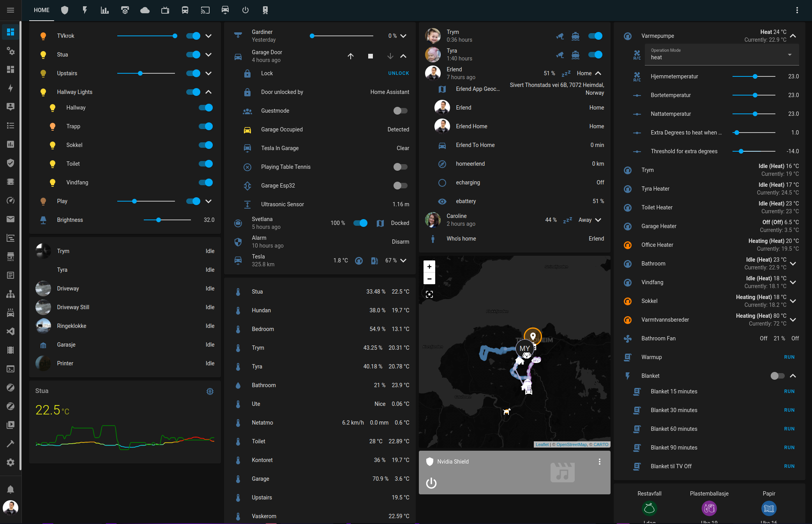The height and width of the screenshot is (524, 812).
Task: Open the Driveway camera thumbnail
Action: click(x=43, y=289)
